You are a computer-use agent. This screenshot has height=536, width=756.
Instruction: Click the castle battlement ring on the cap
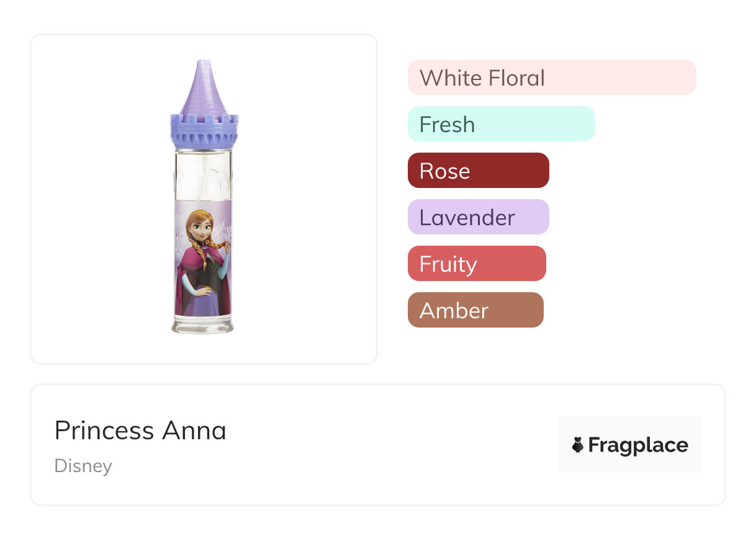(x=204, y=130)
